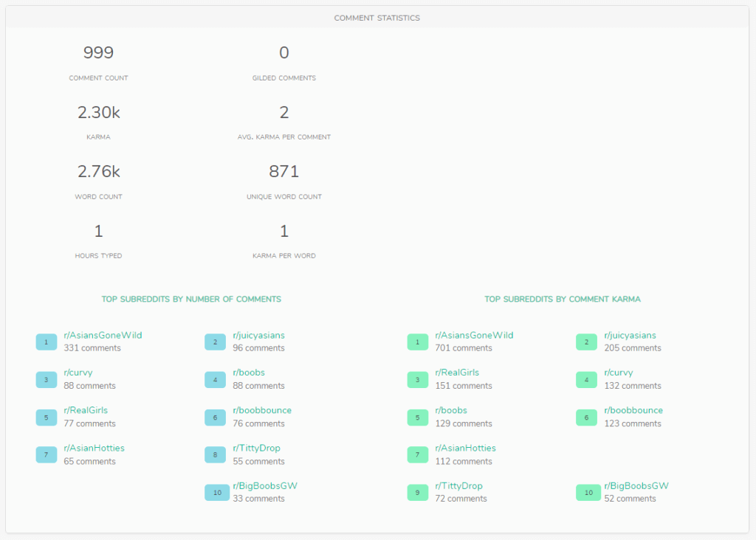
Task: Click 'Top Subreddits by Number of Comments' heading
Action: (x=191, y=300)
